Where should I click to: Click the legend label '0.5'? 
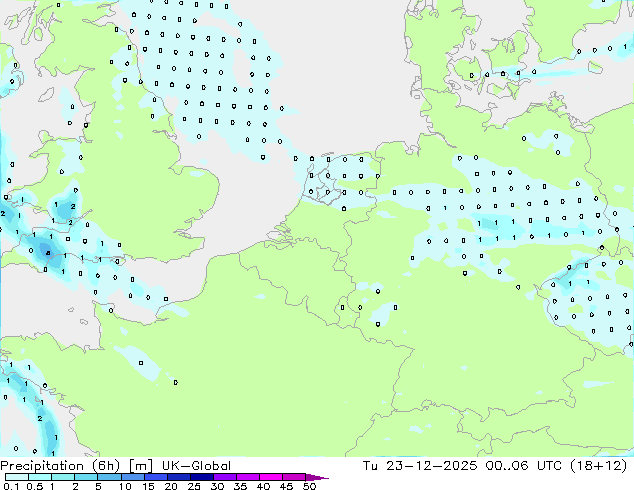pos(34,486)
